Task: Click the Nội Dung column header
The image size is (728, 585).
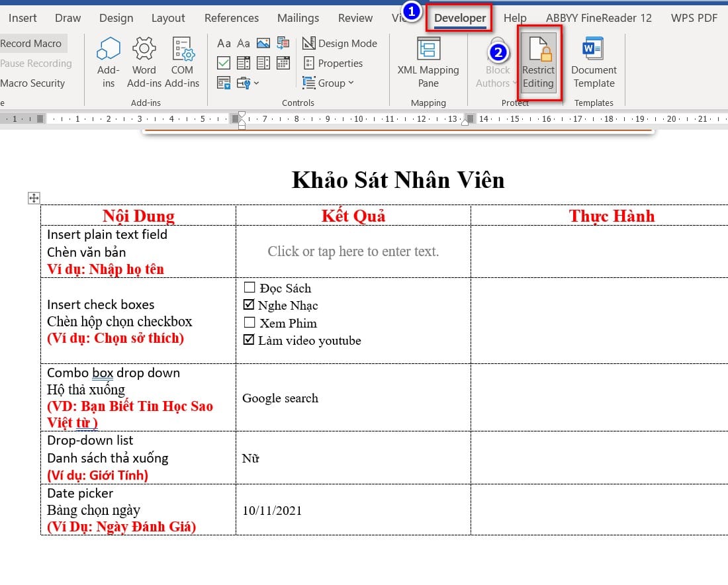Action: click(x=138, y=216)
